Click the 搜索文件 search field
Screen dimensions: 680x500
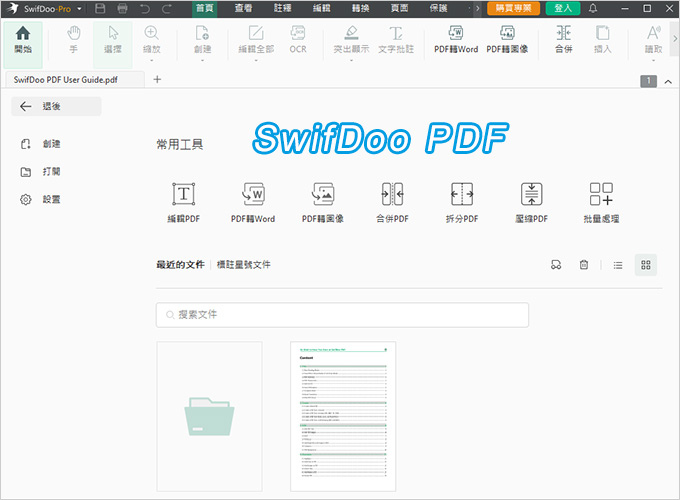coord(342,315)
